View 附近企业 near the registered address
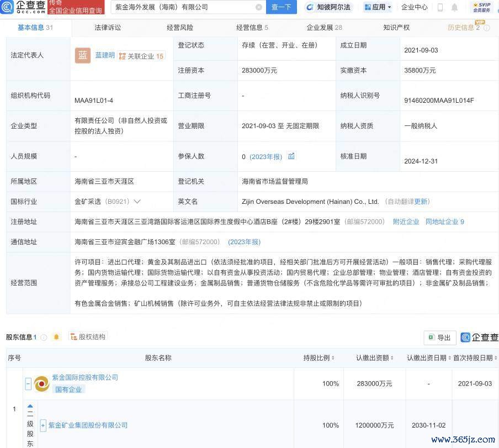 coord(406,222)
